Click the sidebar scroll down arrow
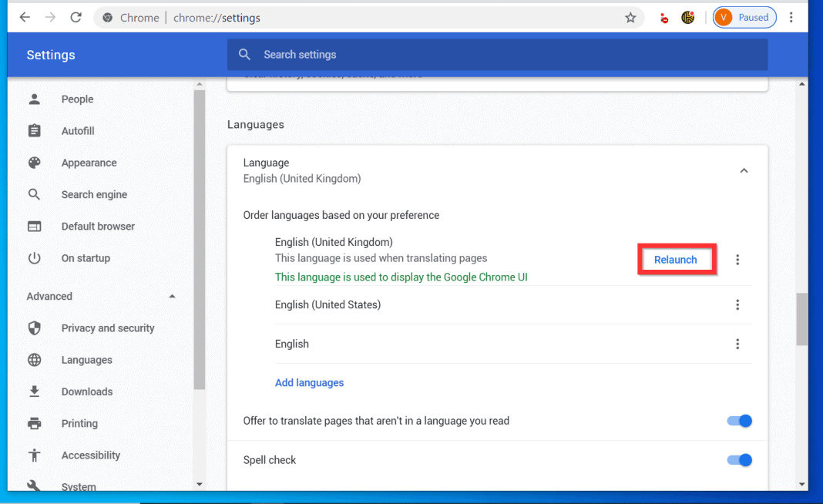The height and width of the screenshot is (504, 823). (x=199, y=484)
